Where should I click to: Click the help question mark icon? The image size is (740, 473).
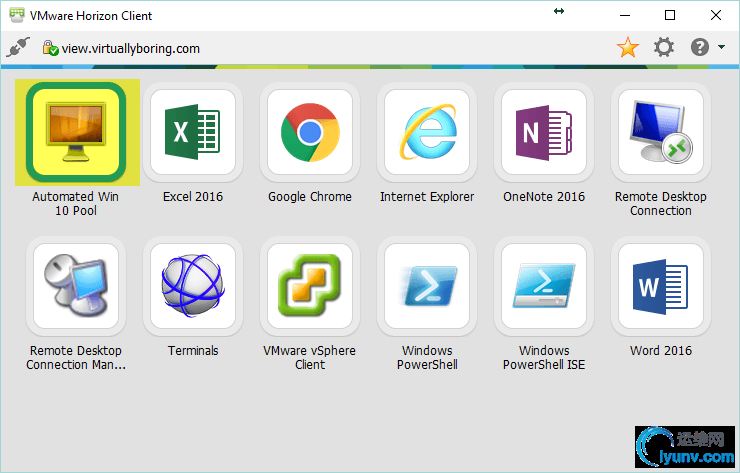700,47
